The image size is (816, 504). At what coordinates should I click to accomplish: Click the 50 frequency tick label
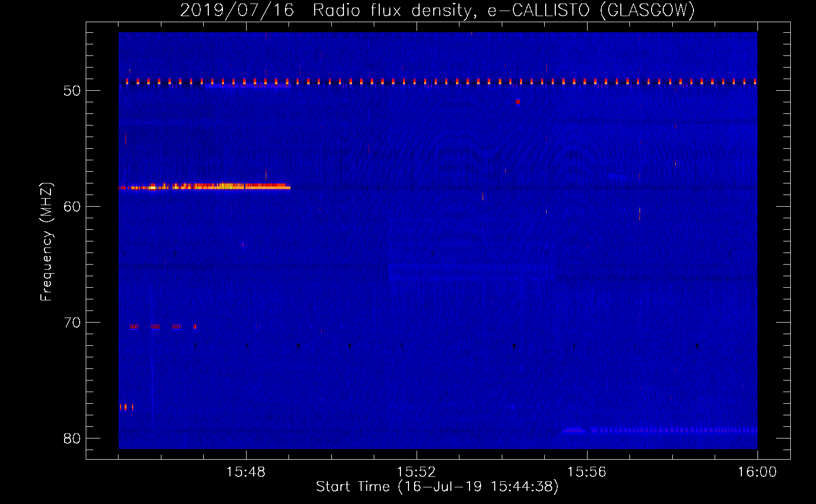click(72, 91)
